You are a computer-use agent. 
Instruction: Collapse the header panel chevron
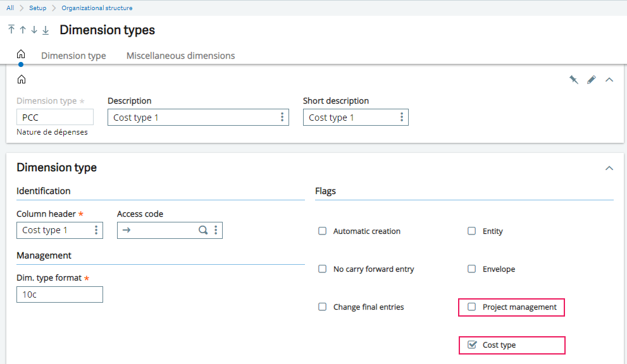coord(609,80)
